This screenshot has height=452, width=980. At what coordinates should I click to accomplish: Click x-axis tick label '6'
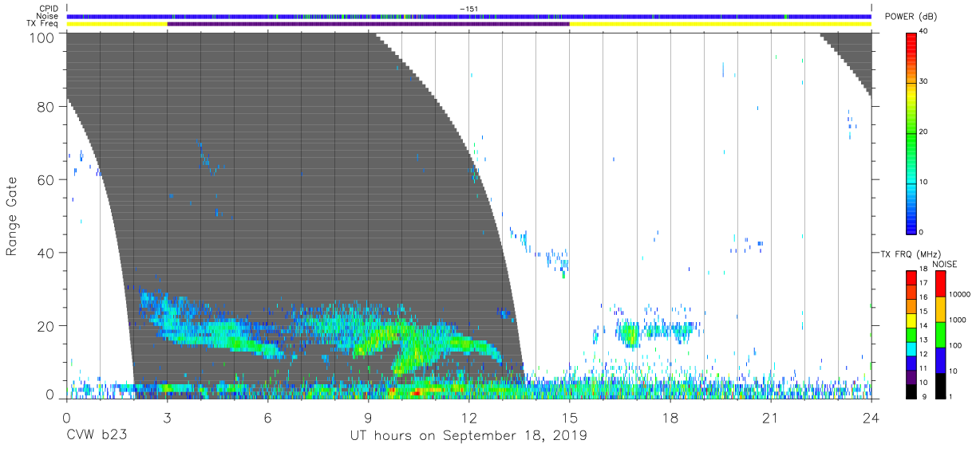267,417
